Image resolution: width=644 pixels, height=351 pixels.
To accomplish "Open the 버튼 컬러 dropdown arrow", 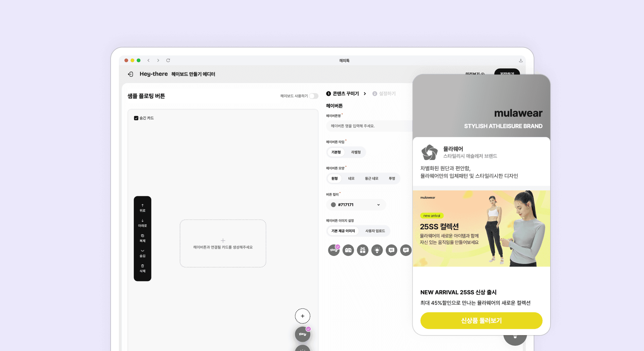I will point(378,205).
